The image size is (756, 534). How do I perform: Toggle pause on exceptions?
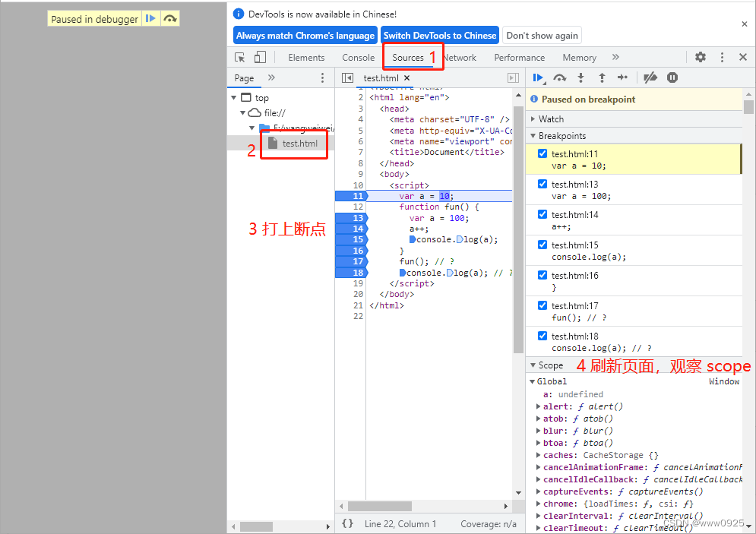click(672, 77)
